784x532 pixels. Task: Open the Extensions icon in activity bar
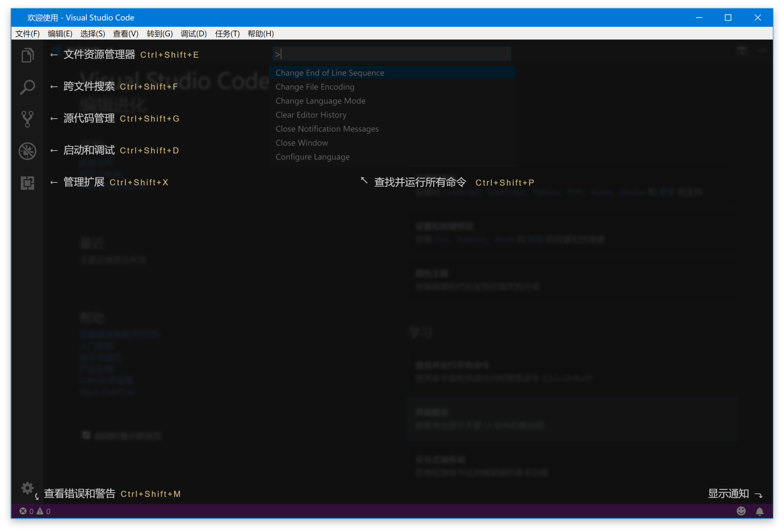pos(27,183)
